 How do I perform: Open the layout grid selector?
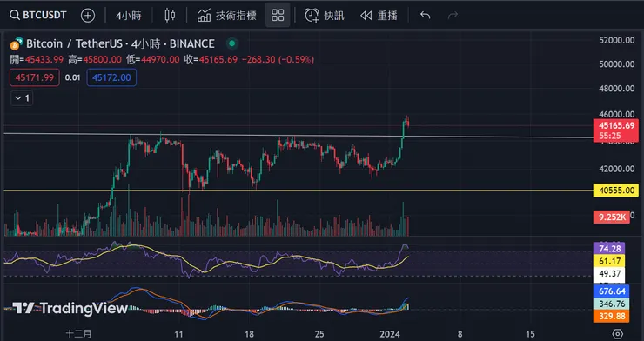[x=278, y=16]
